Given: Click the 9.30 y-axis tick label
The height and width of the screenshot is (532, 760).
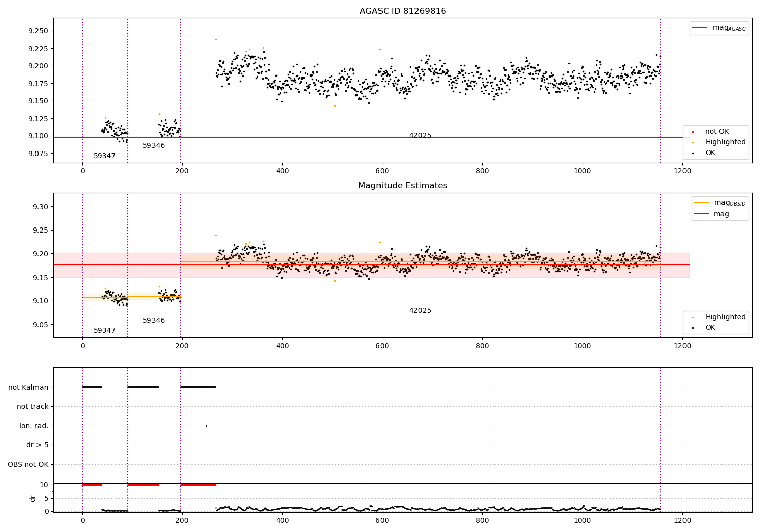Looking at the screenshot, I should [40, 207].
